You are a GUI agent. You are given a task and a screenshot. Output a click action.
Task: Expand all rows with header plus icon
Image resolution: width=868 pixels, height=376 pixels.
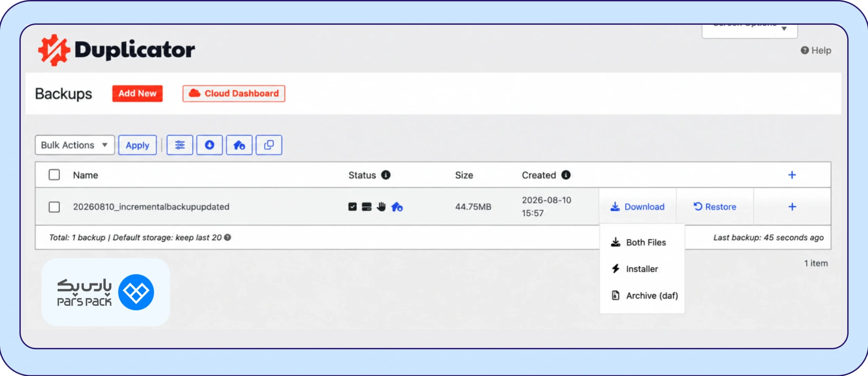pos(792,175)
